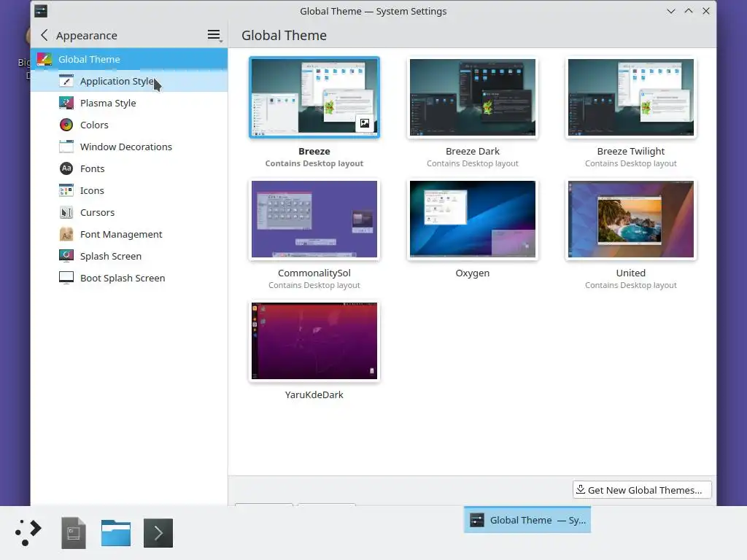Click the Application Style pencil icon
747x560 pixels.
point(66,81)
